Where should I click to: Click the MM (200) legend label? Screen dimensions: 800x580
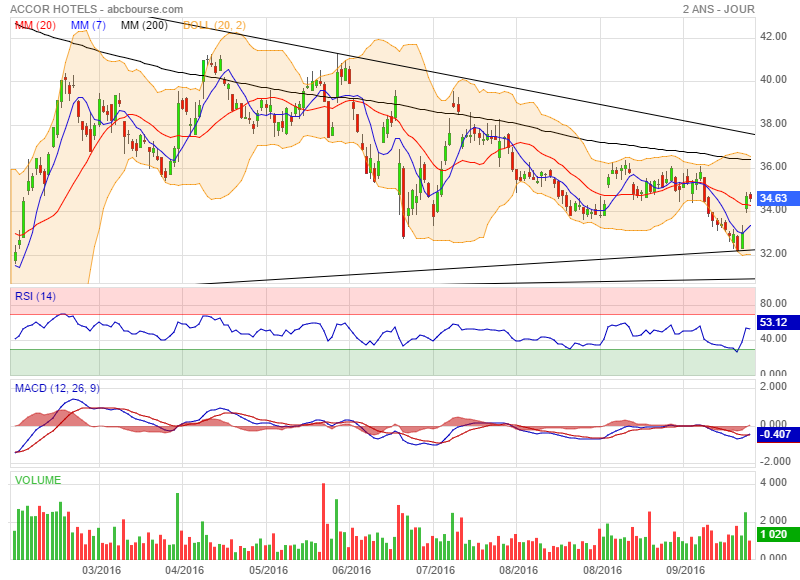click(x=144, y=25)
